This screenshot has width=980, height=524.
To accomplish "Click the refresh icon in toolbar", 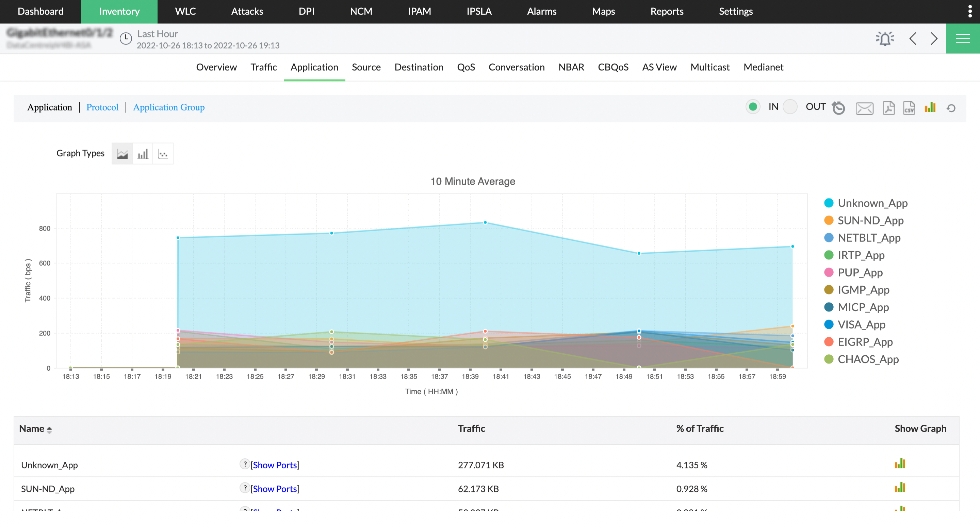I will pyautogui.click(x=951, y=108).
